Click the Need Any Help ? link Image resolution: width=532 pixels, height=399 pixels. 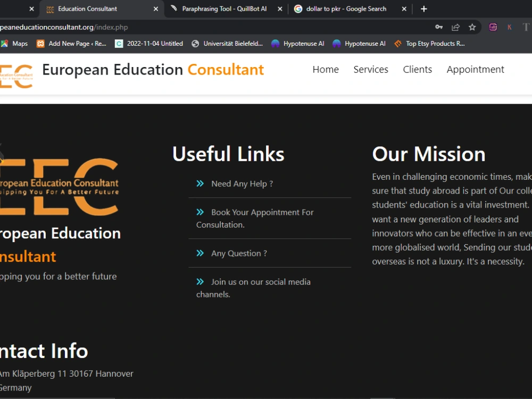coord(242,184)
